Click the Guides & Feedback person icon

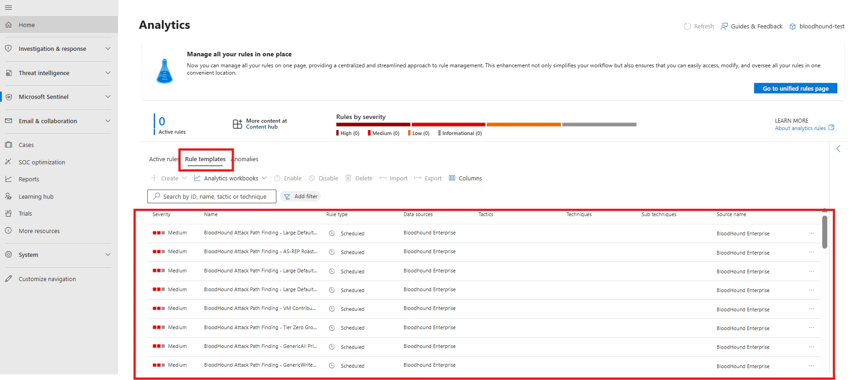(x=724, y=26)
